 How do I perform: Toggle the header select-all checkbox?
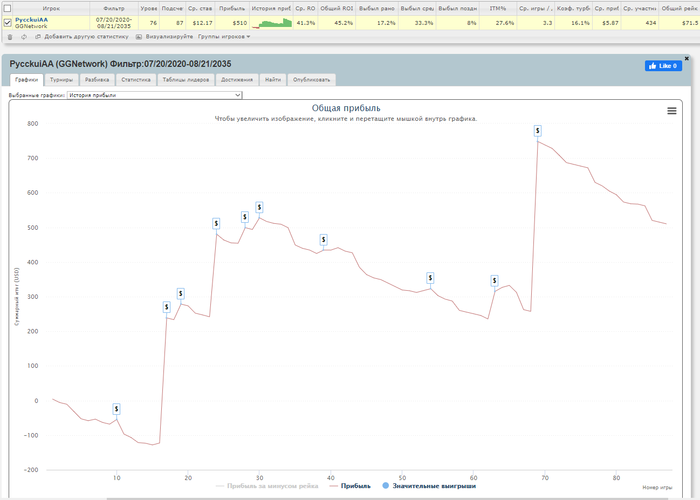click(7, 8)
